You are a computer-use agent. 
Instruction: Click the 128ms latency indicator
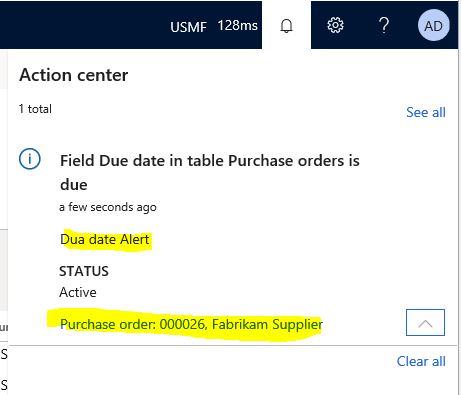[238, 25]
